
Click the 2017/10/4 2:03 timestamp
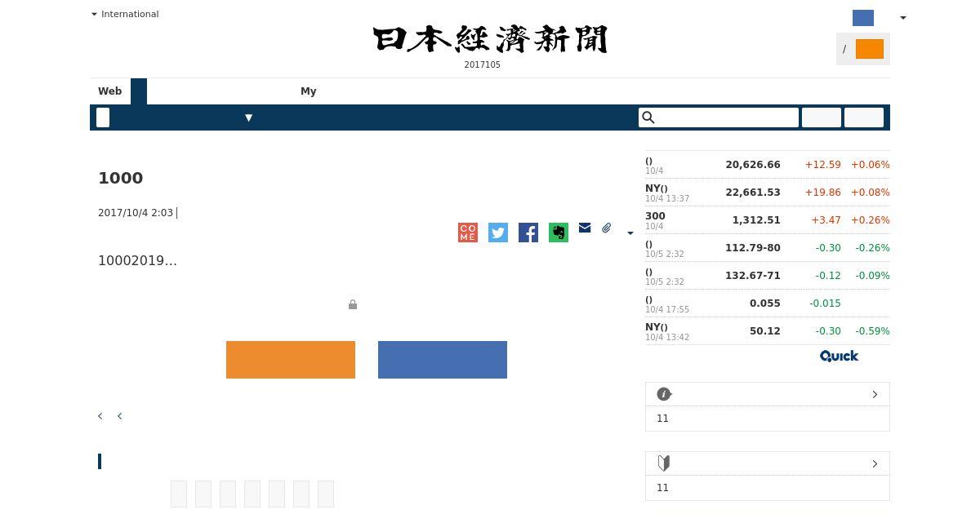pyautogui.click(x=136, y=213)
